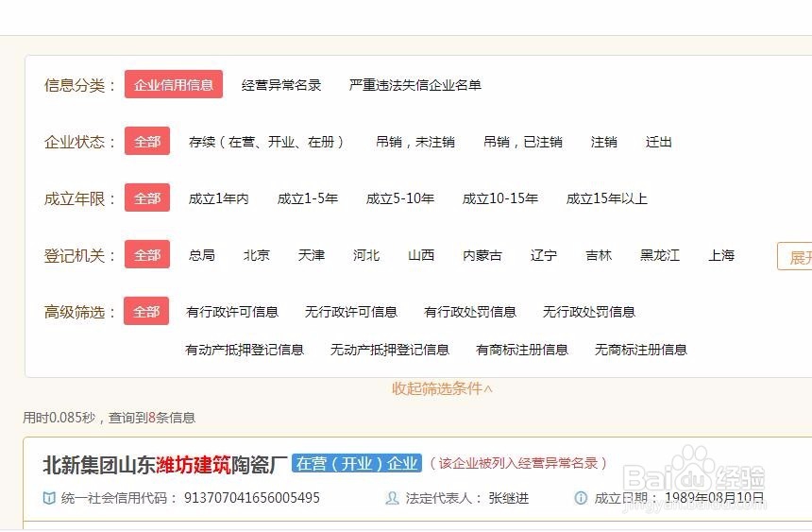Choose 北京 as registration authority
This screenshot has height=532, width=812.
[257, 254]
